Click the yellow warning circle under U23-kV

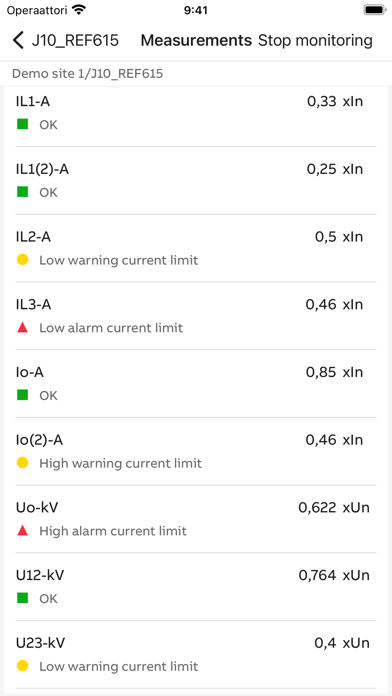(x=23, y=666)
